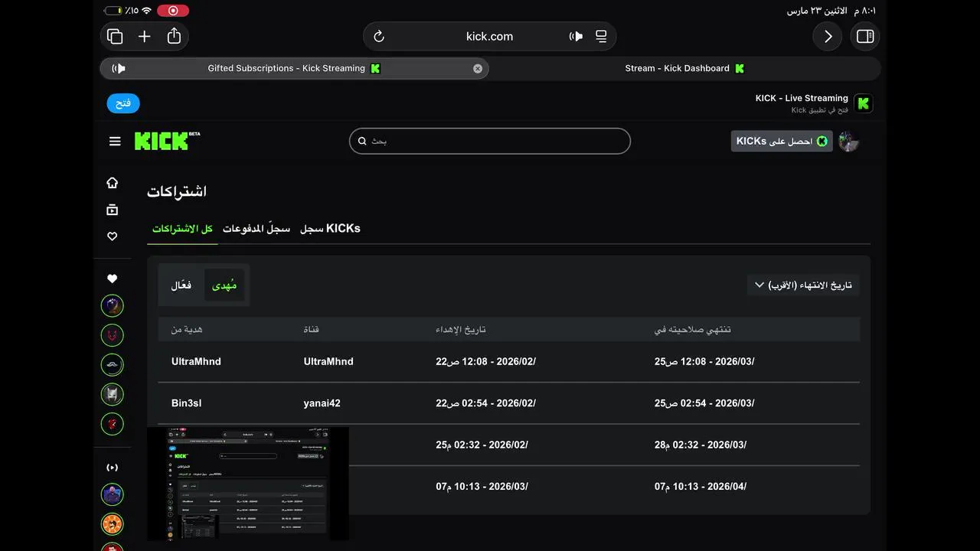Tap the Safari share icon
Image resolution: width=980 pixels, height=551 pixels.
(x=174, y=36)
